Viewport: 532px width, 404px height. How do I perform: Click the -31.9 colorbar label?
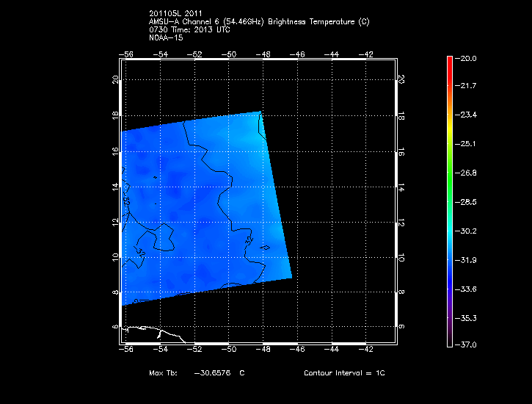[466, 260]
